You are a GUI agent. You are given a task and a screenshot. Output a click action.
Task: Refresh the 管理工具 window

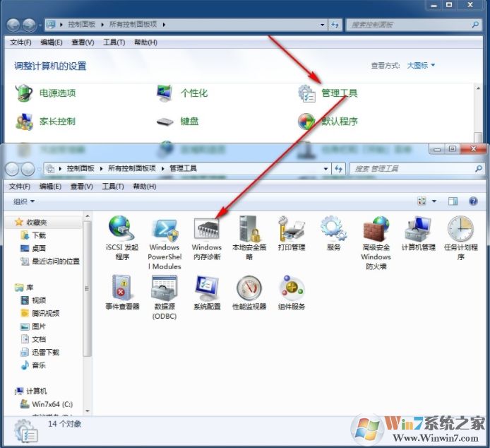338,169
